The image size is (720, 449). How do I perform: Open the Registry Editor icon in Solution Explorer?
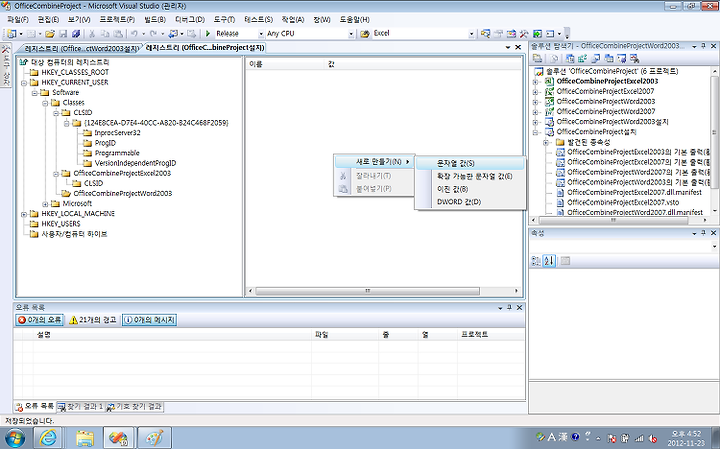[x=583, y=58]
